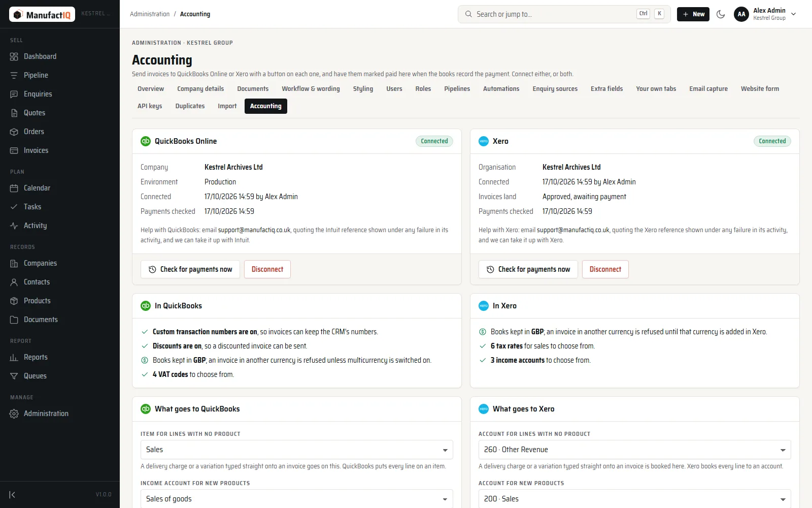Open Contacts records

click(x=60, y=282)
